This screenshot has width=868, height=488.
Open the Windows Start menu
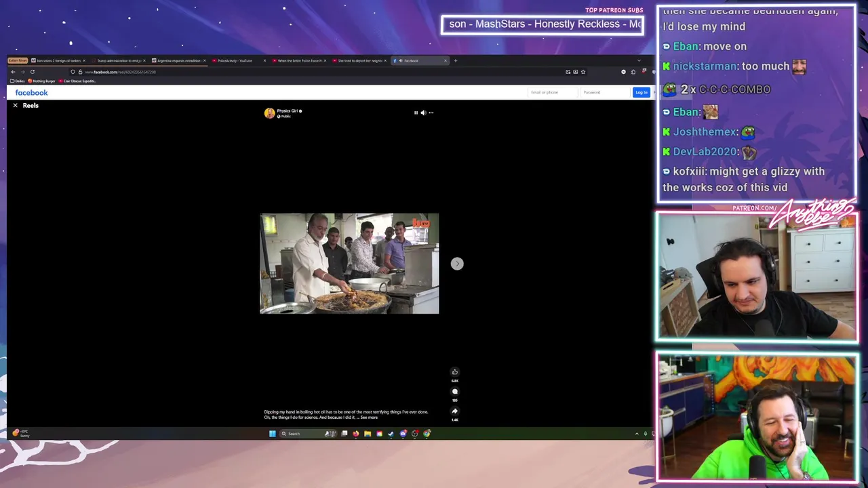point(272,434)
